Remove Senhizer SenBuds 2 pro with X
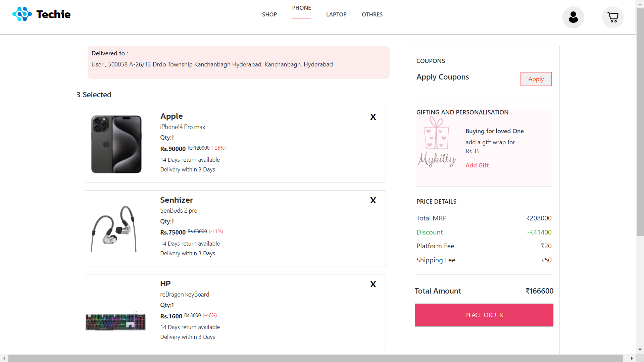Viewport: 644px width, 362px height. click(x=373, y=200)
